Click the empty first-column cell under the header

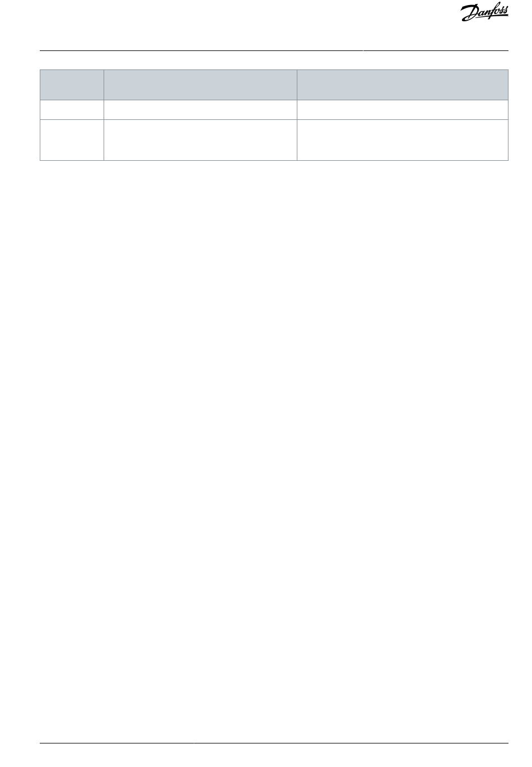point(72,110)
